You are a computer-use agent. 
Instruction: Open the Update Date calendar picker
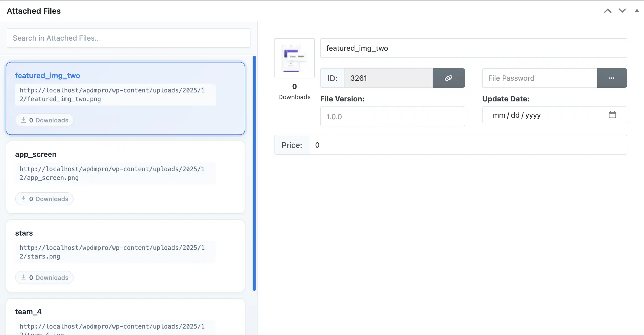[612, 115]
